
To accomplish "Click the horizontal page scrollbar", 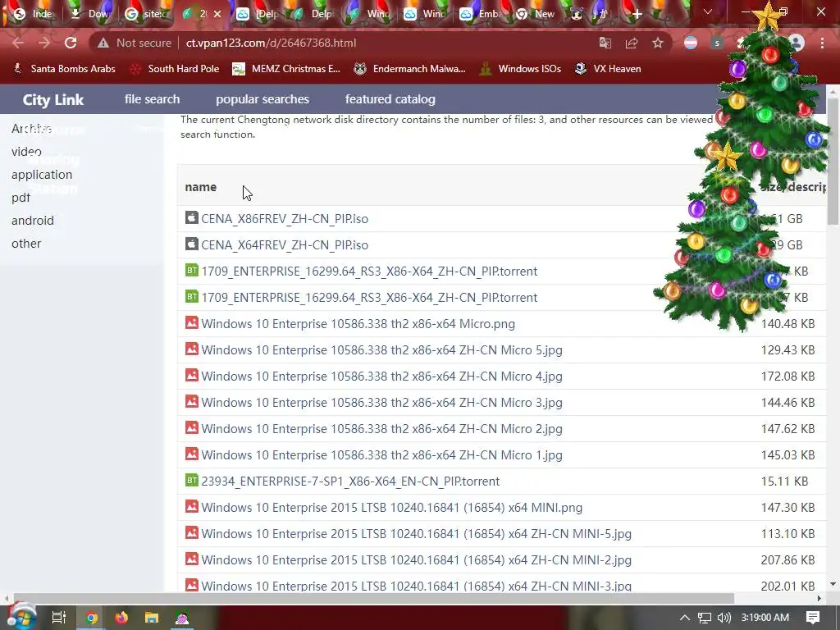I will pos(373,598).
